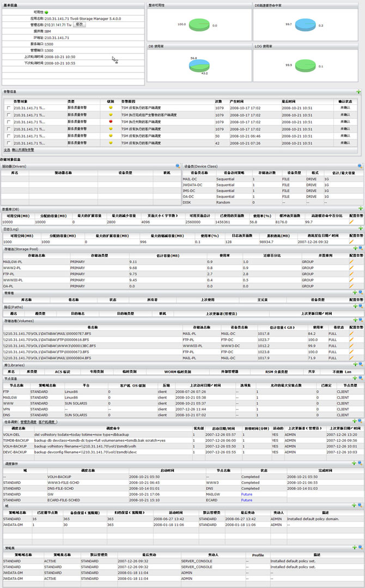This screenshot has height=588, width=365.
Task: Check the first alarm row checkbox
Action: click(x=8, y=108)
